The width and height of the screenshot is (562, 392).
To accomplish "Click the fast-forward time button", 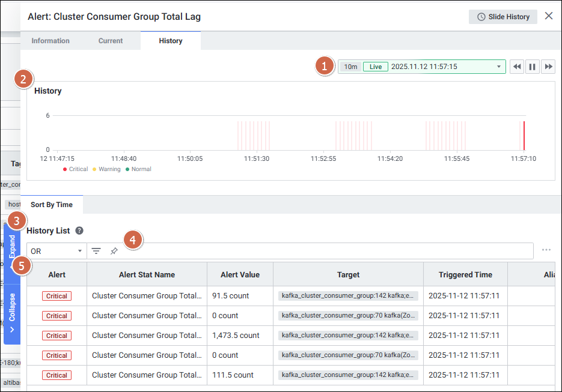I will pos(548,67).
